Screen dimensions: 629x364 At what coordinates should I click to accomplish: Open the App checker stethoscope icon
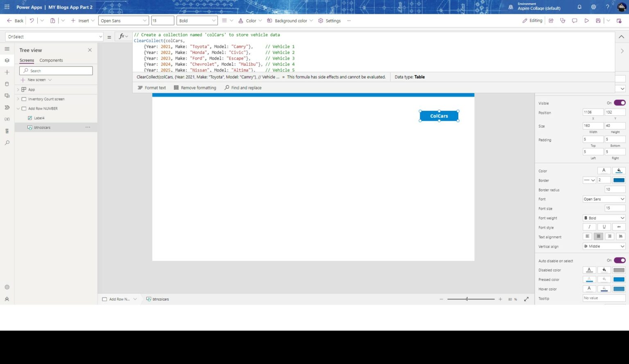(x=563, y=20)
